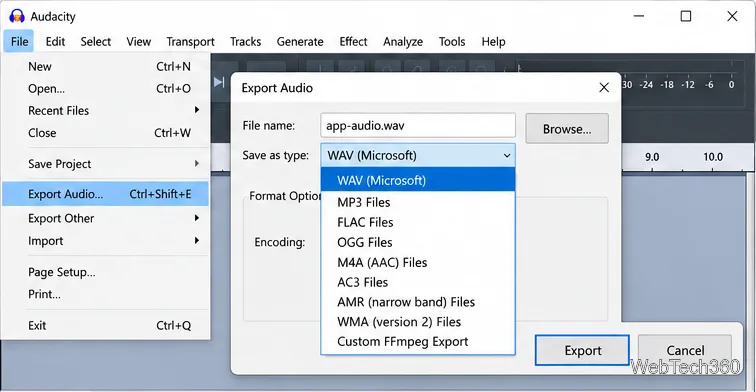The height and width of the screenshot is (392, 756).
Task: Select WMA (version 2) Files format
Action: (x=418, y=322)
